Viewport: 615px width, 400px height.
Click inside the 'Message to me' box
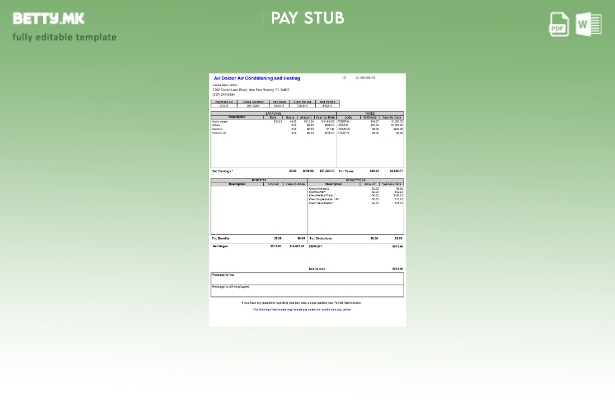(x=307, y=279)
